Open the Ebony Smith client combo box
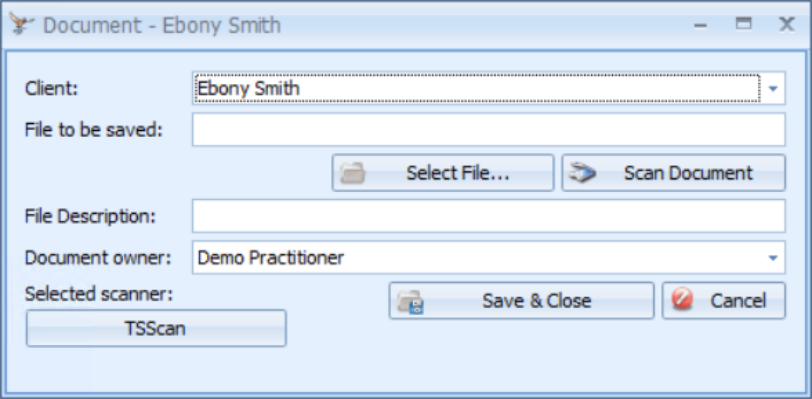This screenshot has width=812, height=399. pyautogui.click(x=488, y=89)
